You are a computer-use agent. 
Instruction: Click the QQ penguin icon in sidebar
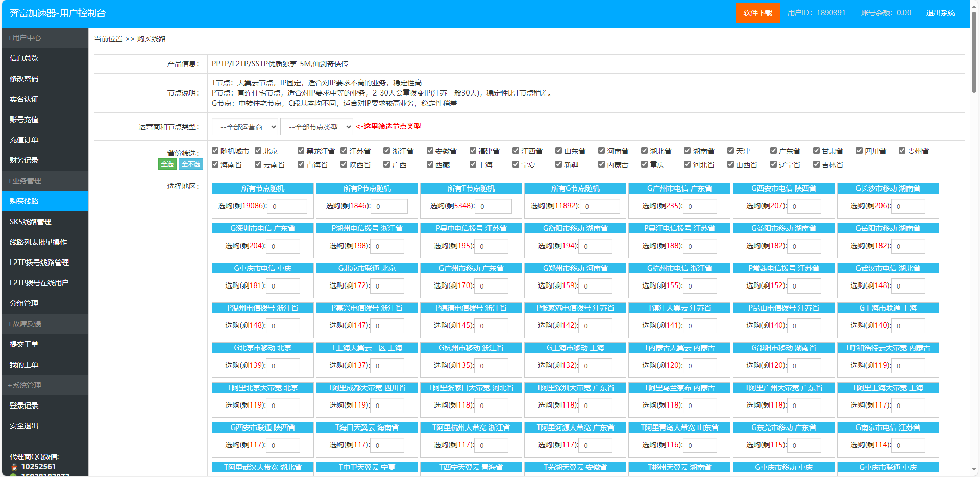click(x=14, y=467)
